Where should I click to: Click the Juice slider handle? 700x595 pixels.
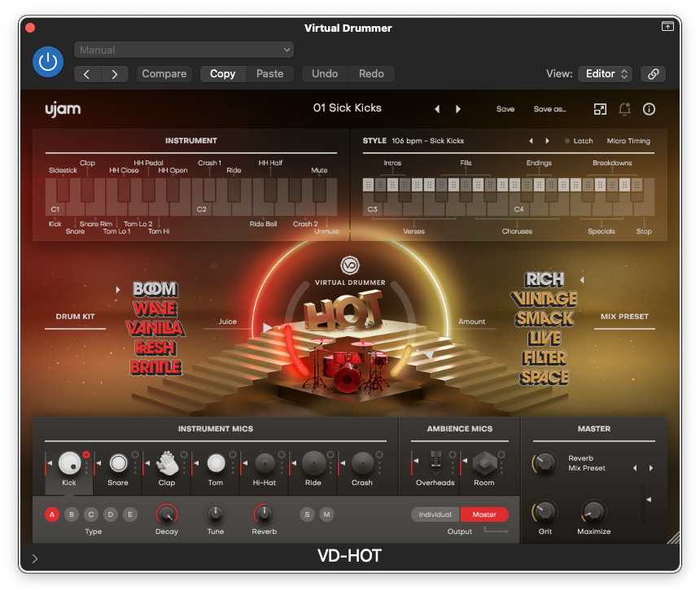point(268,328)
